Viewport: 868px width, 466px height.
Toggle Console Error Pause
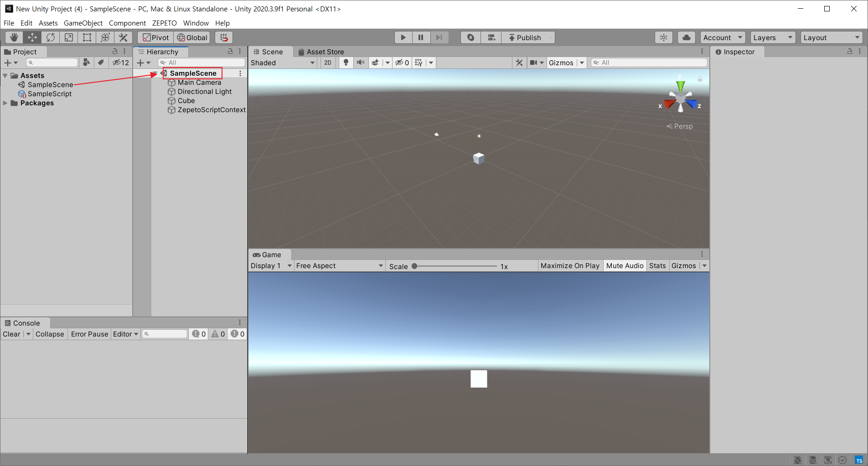(89, 334)
